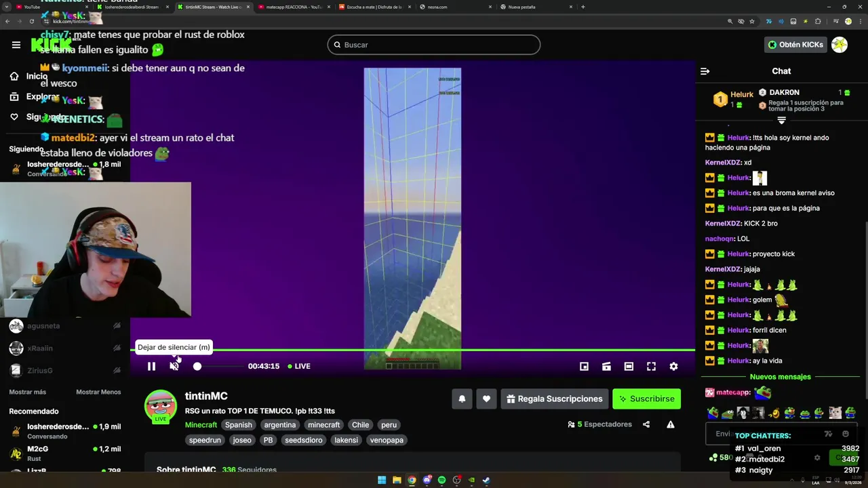
Task: Insert the white cat quick emote
Action: [x=835, y=413]
